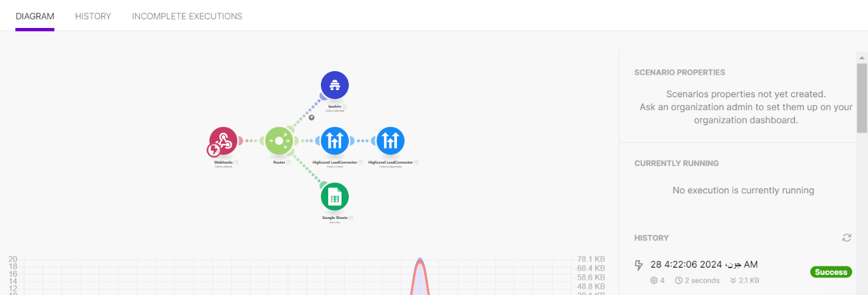Image resolution: width=868 pixels, height=295 pixels.
Task: Click the 'No execution is currently running' text
Action: click(743, 190)
